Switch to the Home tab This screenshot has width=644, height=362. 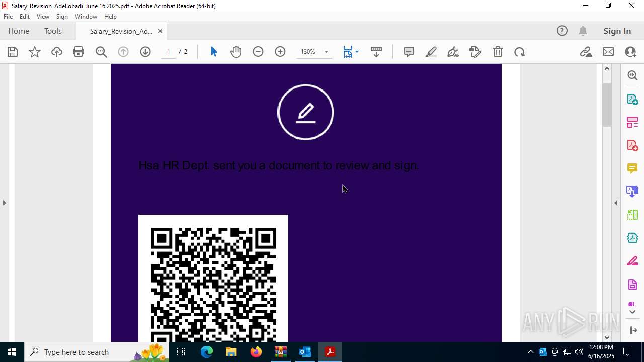19,31
